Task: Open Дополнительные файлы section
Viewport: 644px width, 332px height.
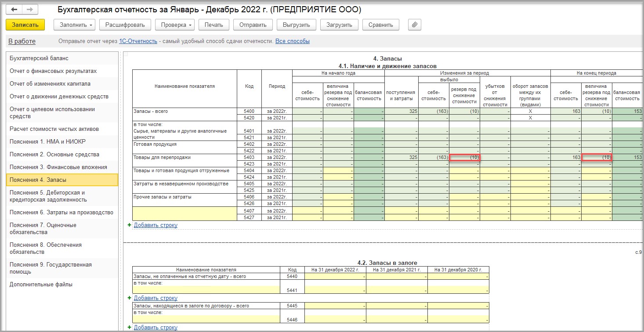Action: point(62,285)
